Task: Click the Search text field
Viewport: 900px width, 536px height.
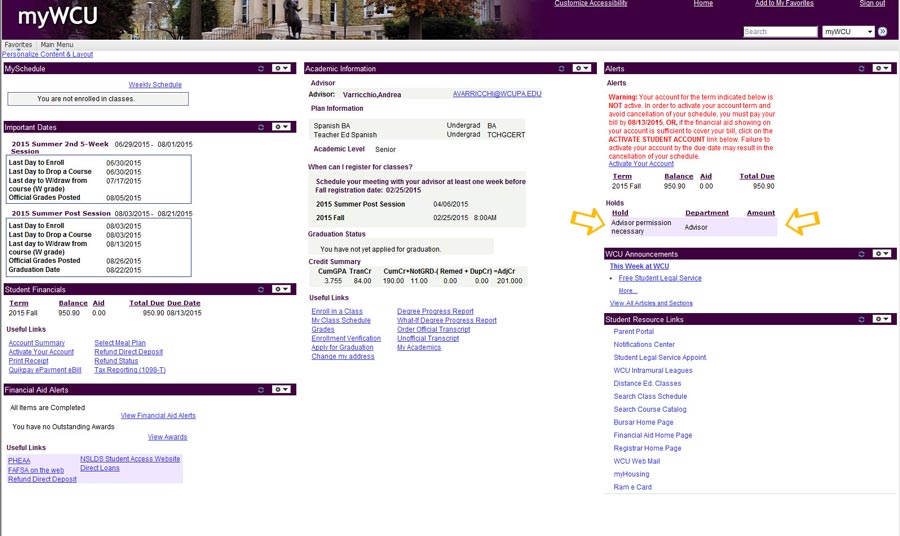Action: 780,32
